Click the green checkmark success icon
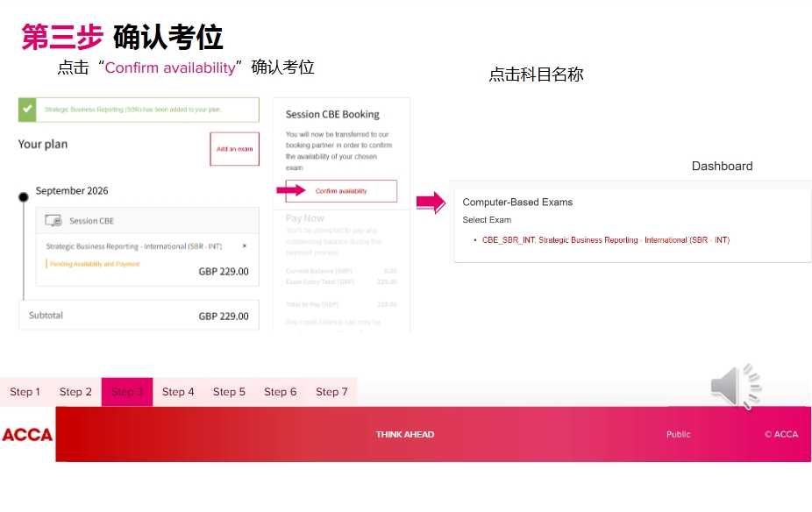This screenshot has height=512, width=812. [x=27, y=110]
